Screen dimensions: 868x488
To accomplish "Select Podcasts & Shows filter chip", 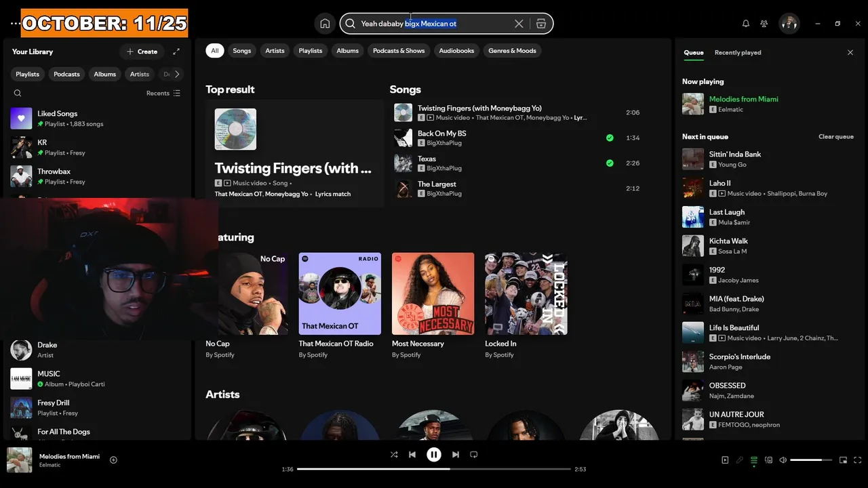I will click(399, 51).
